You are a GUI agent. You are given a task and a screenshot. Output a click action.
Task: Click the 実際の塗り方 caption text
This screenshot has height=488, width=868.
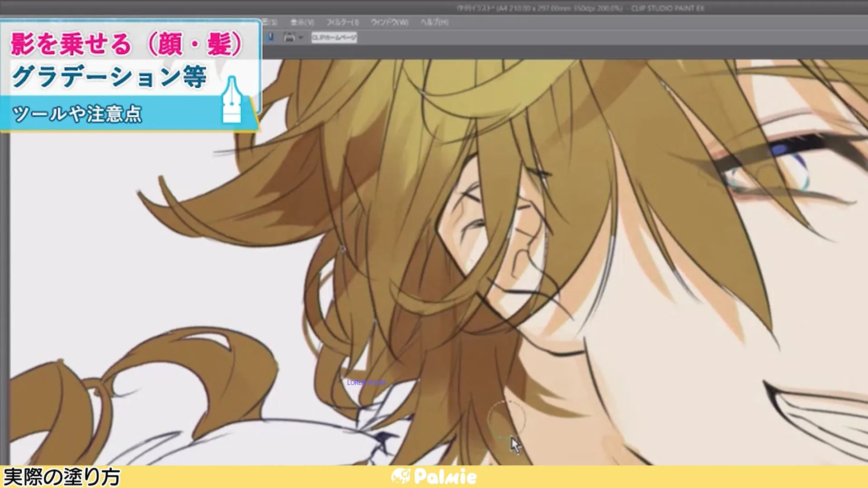pyautogui.click(x=61, y=477)
